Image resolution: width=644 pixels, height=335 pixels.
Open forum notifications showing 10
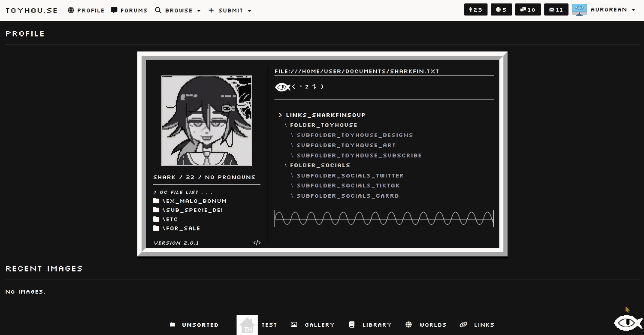527,9
